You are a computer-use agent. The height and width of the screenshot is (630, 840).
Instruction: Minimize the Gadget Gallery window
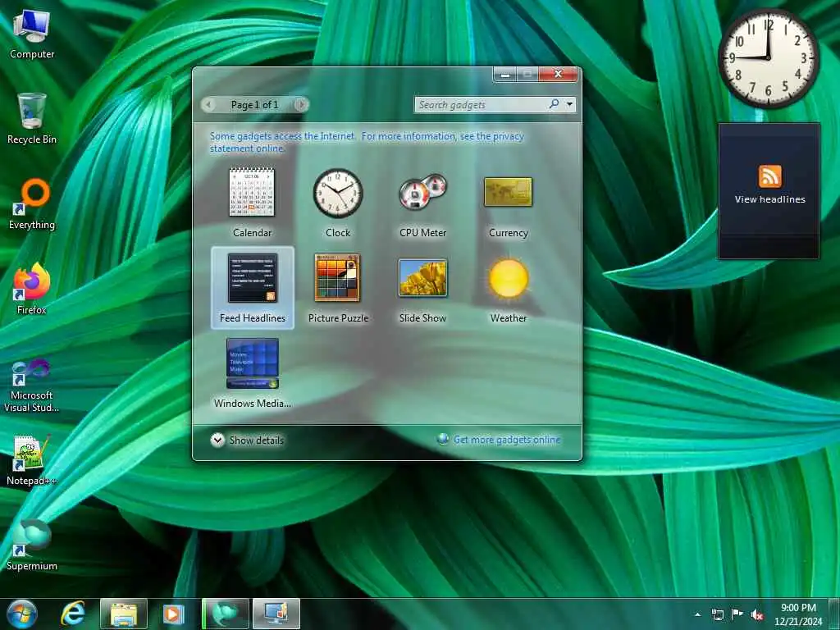click(504, 75)
